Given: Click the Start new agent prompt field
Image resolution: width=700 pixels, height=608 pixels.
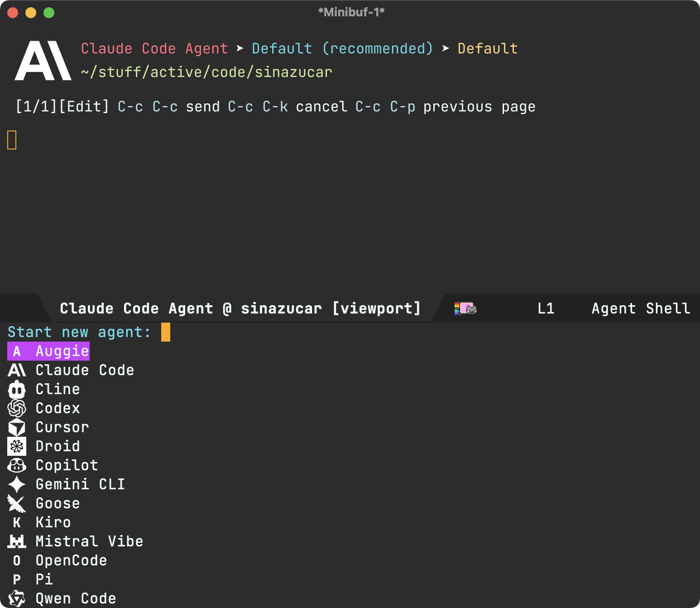Looking at the screenshot, I should pyautogui.click(x=166, y=332).
